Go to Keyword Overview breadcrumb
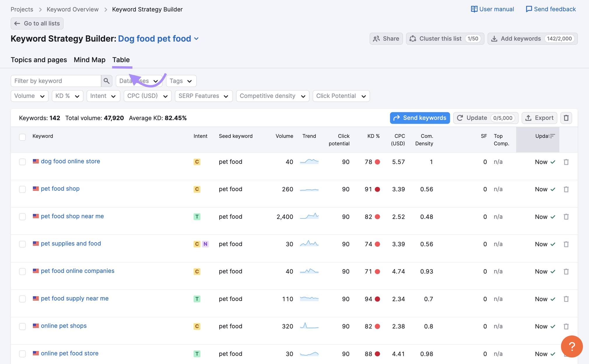 coord(73,9)
